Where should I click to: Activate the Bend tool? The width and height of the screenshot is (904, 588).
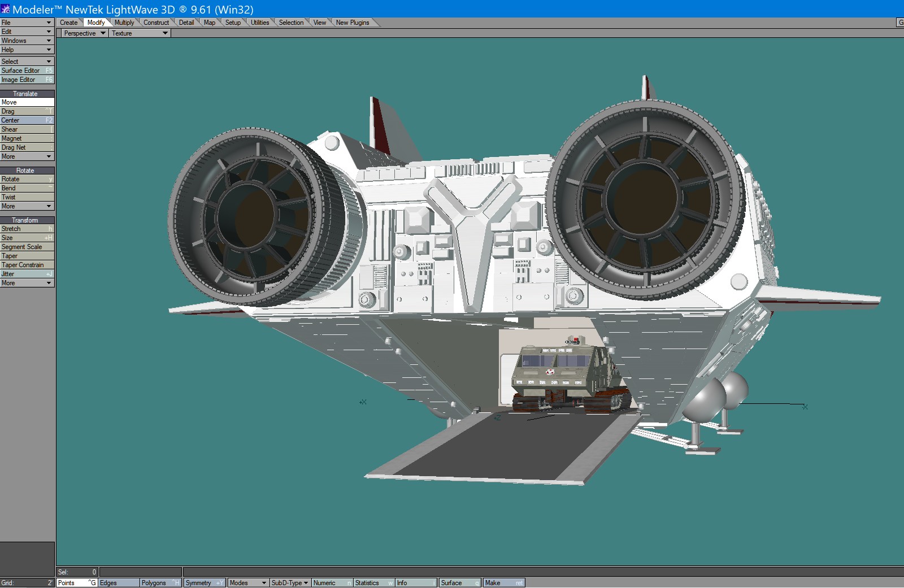27,188
